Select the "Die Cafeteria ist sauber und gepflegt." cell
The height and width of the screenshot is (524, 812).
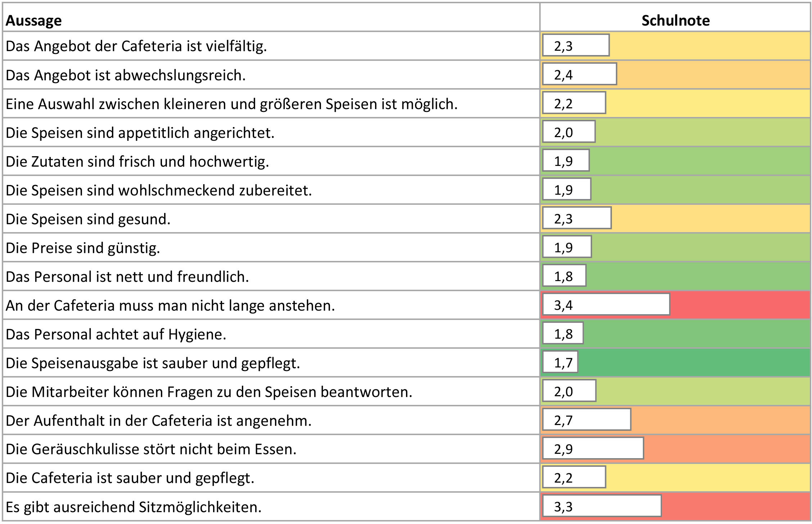tap(130, 478)
